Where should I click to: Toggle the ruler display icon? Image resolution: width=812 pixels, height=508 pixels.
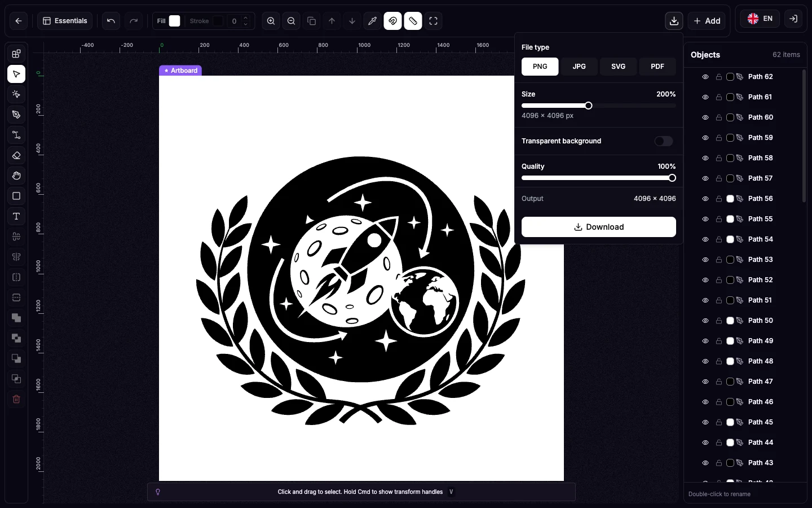pyautogui.click(x=413, y=21)
